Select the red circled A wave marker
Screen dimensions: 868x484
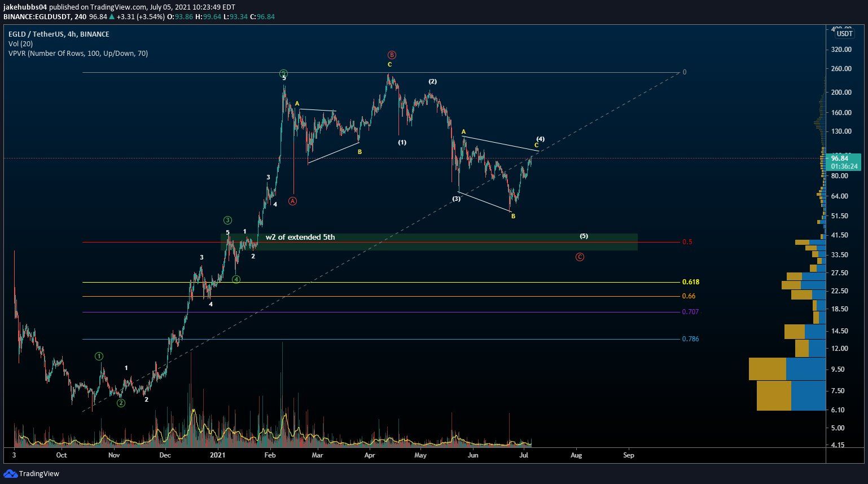coord(292,201)
